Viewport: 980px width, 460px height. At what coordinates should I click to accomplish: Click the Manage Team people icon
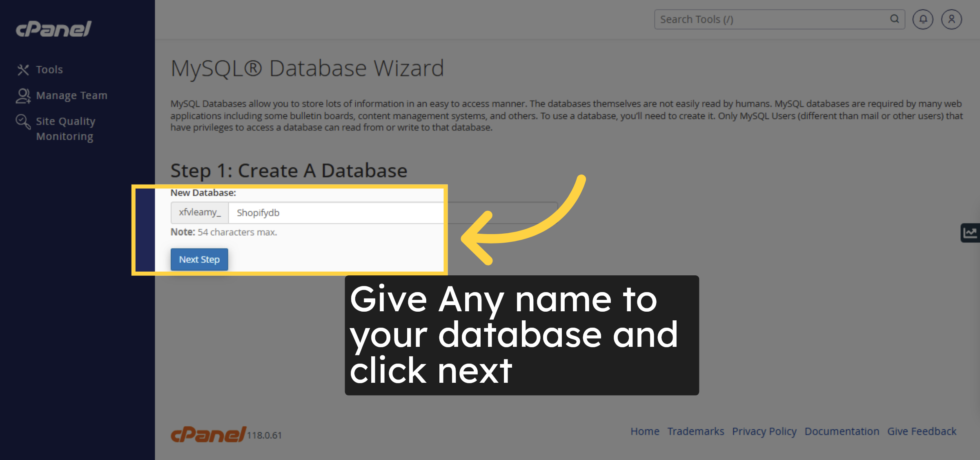click(x=23, y=96)
